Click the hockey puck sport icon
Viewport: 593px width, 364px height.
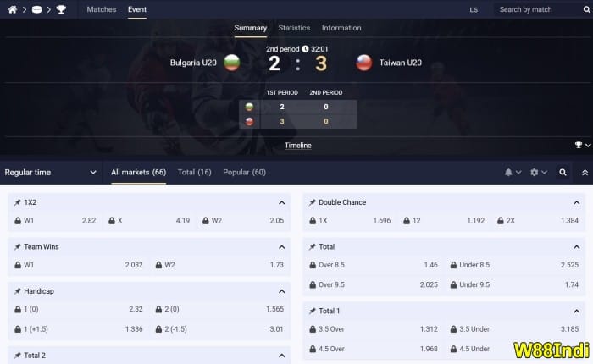click(36, 9)
